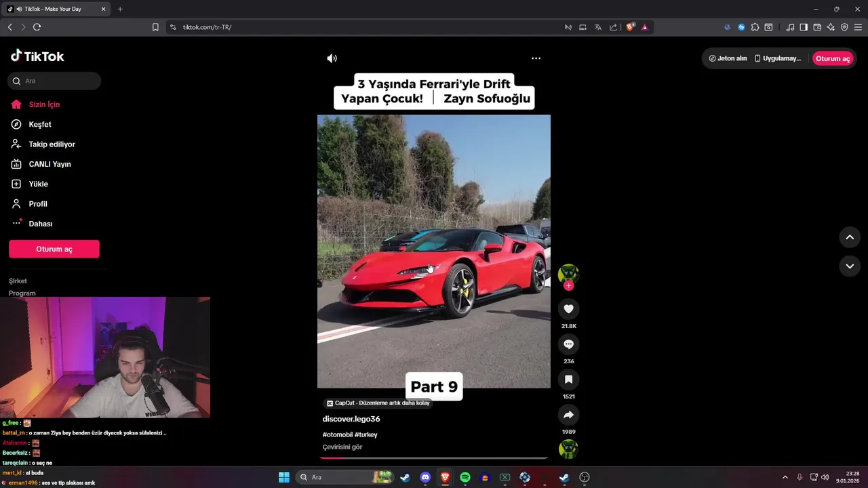Click the Ara search field in TikTok
Screen dimensions: 868x488
pos(54,81)
